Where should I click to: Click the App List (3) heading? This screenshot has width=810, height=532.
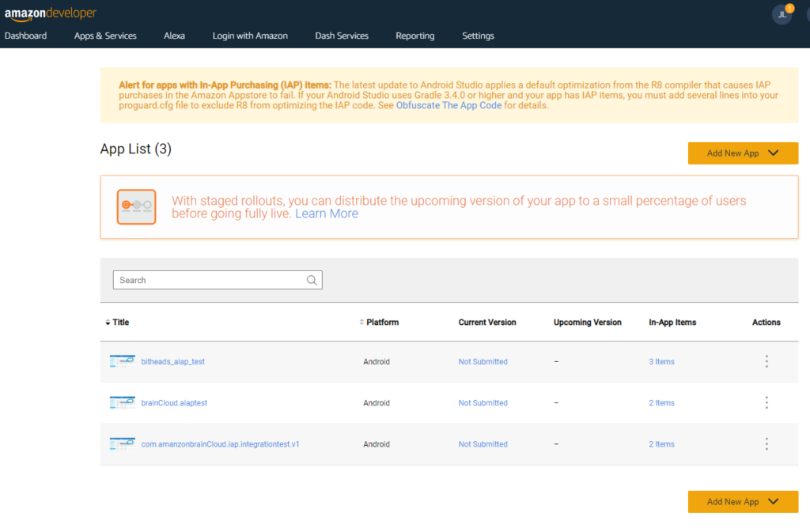(x=136, y=149)
